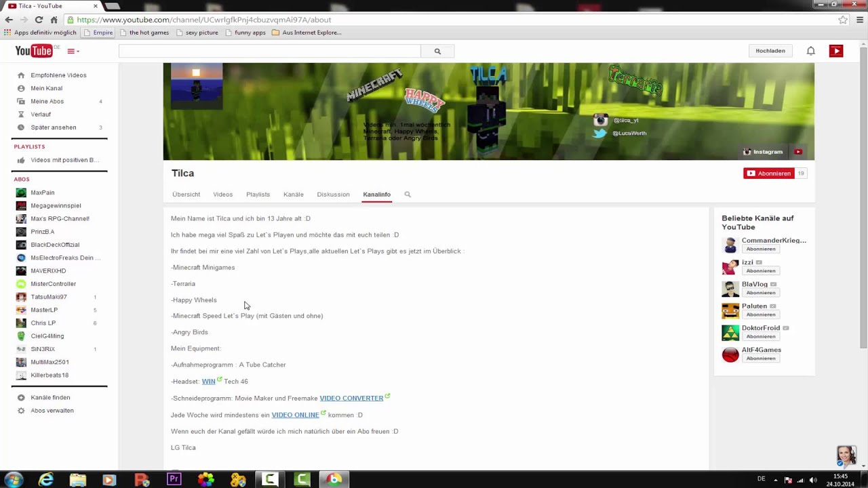Switch to the Diskussion tab
868x488 pixels.
[x=333, y=195]
